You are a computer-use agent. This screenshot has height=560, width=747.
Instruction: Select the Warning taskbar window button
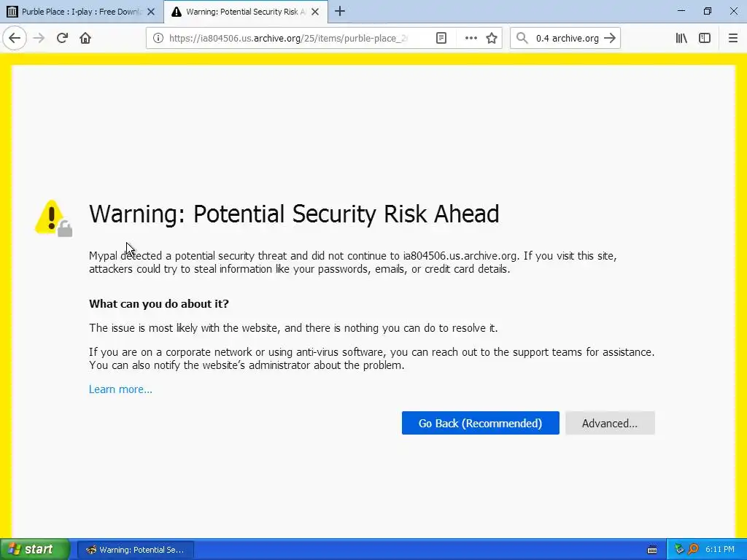(x=135, y=550)
